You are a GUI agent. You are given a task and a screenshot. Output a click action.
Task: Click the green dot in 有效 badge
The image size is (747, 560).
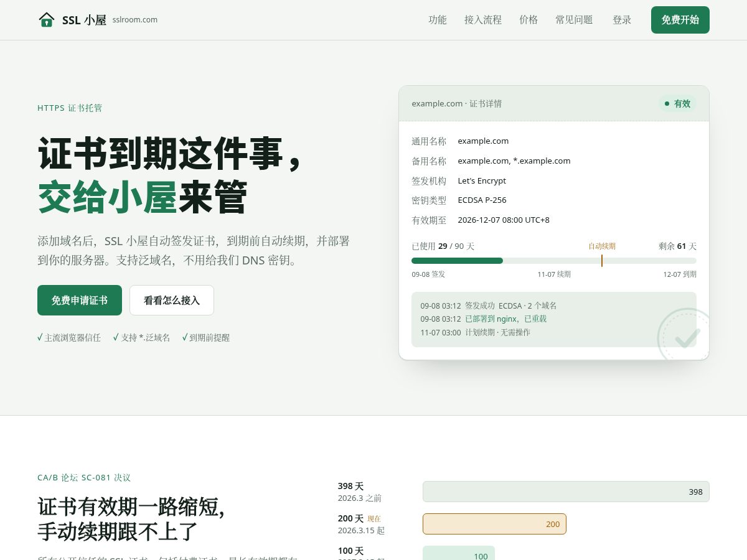pyautogui.click(x=667, y=104)
